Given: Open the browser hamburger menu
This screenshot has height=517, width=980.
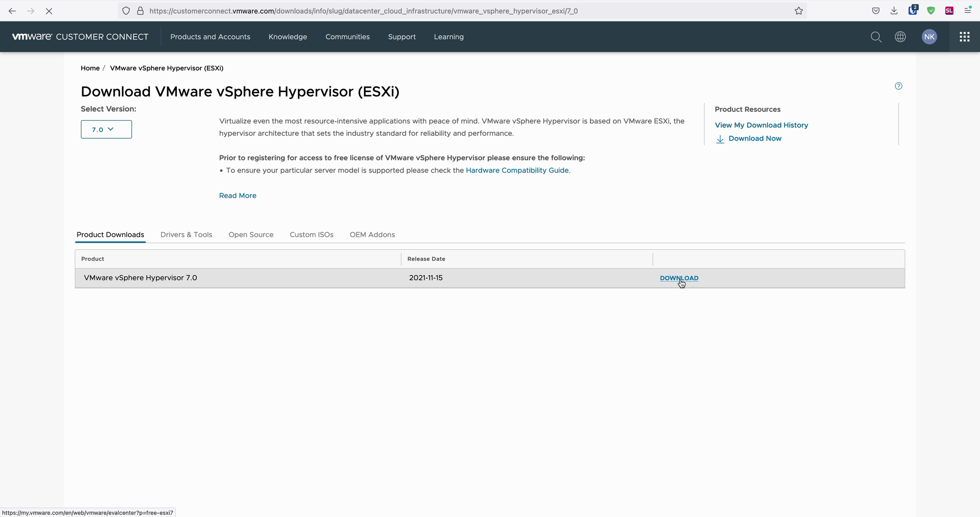Looking at the screenshot, I should click(968, 10).
